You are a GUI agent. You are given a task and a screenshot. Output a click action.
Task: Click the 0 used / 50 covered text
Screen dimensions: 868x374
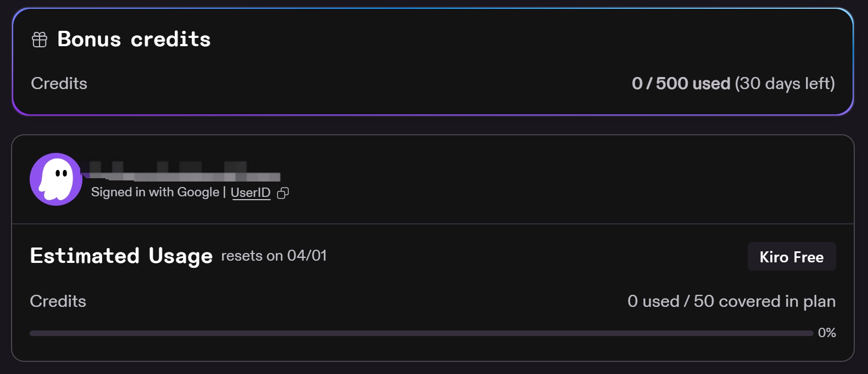click(731, 301)
